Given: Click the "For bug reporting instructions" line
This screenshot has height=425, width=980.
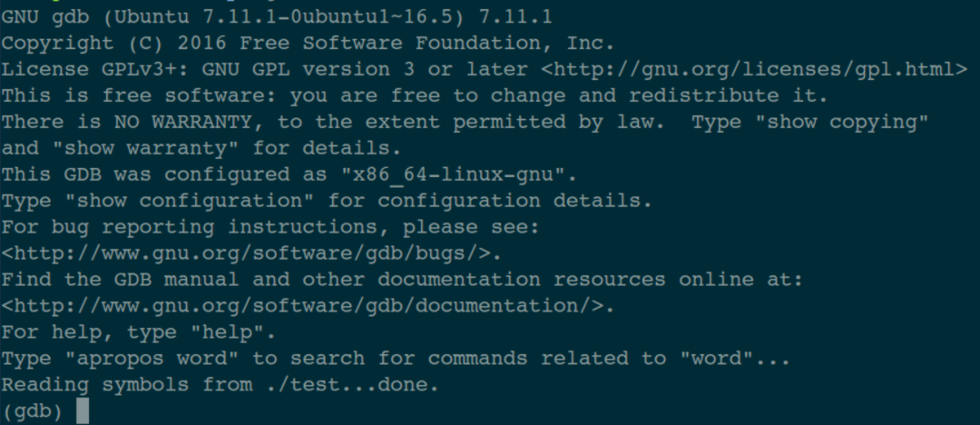Looking at the screenshot, I should [x=270, y=227].
